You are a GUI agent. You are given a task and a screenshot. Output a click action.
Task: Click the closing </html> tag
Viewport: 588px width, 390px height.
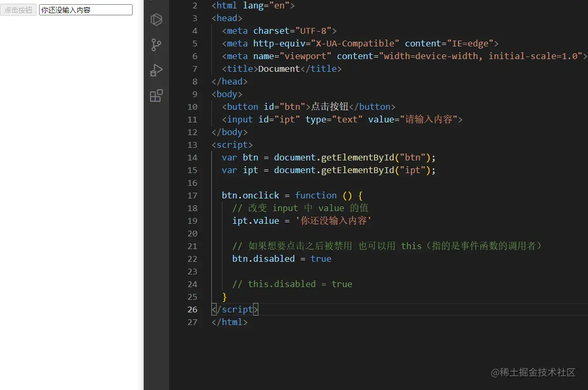click(229, 322)
